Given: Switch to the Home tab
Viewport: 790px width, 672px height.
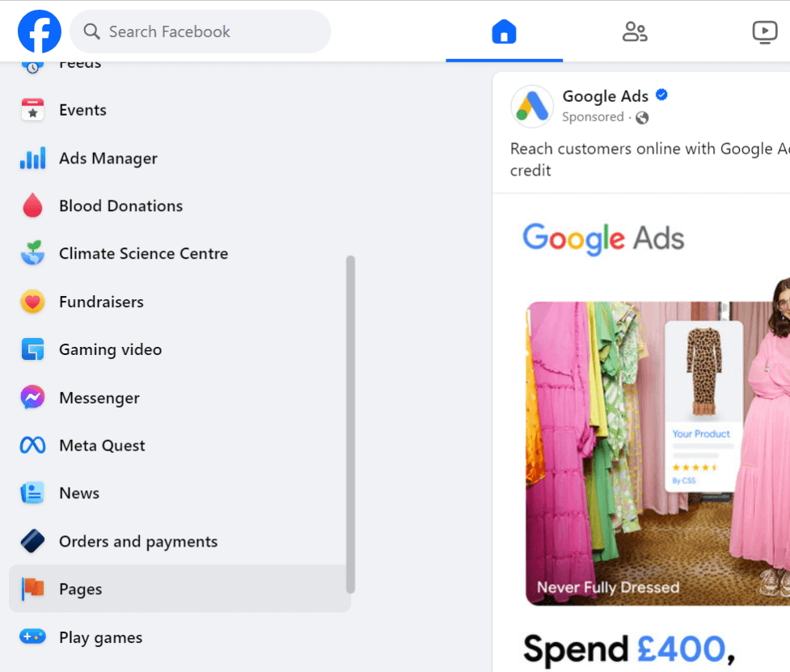Looking at the screenshot, I should point(504,31).
